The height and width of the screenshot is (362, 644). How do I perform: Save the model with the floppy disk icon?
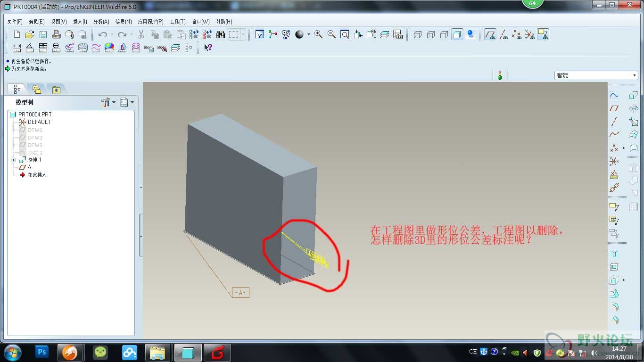coord(43,34)
